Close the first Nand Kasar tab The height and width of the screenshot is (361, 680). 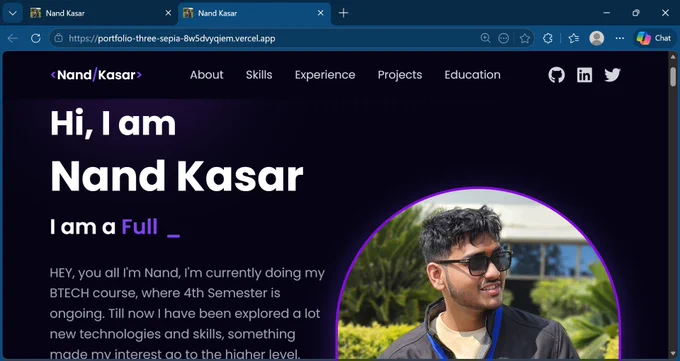[168, 13]
